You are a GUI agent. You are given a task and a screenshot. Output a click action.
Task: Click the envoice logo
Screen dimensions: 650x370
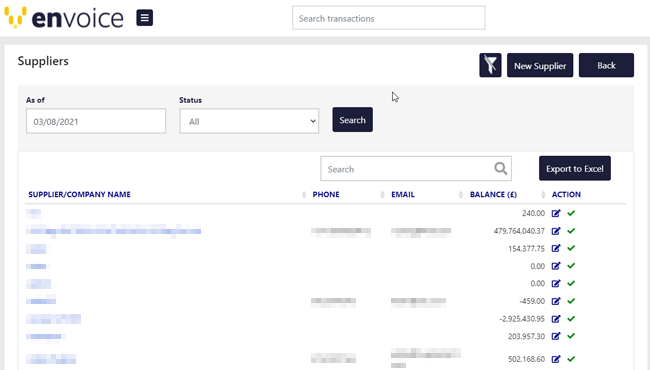click(x=64, y=18)
